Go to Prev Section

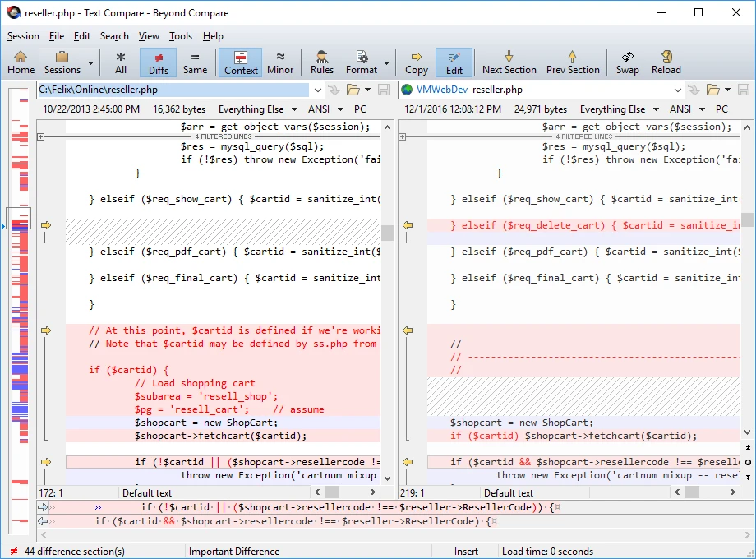coord(573,62)
